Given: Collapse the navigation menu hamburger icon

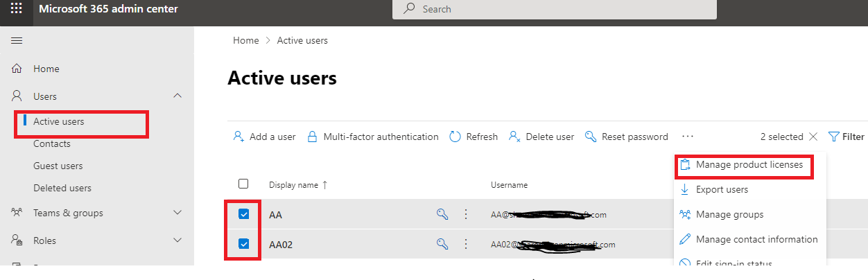Looking at the screenshot, I should tap(17, 41).
